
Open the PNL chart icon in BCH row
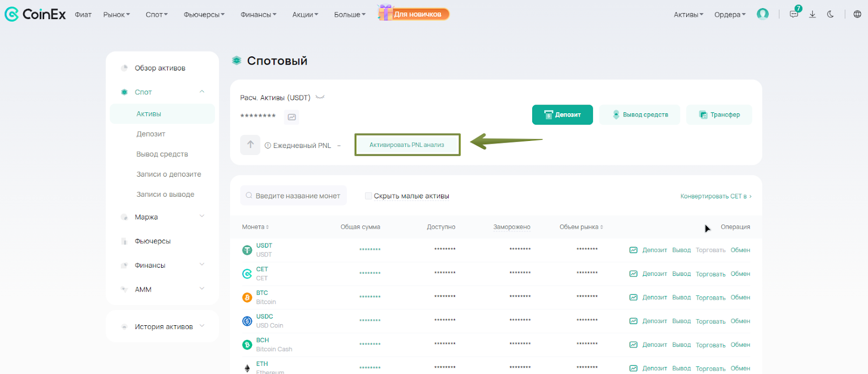pyautogui.click(x=633, y=345)
